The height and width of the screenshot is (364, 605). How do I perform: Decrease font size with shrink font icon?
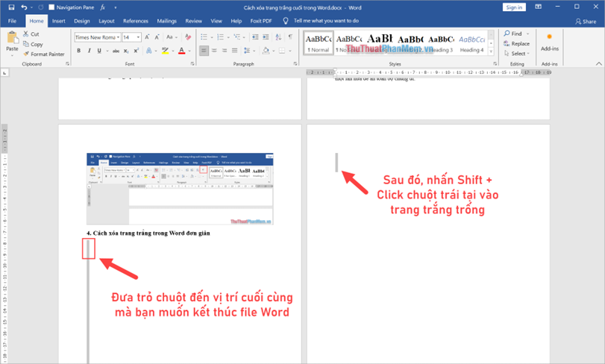point(157,37)
